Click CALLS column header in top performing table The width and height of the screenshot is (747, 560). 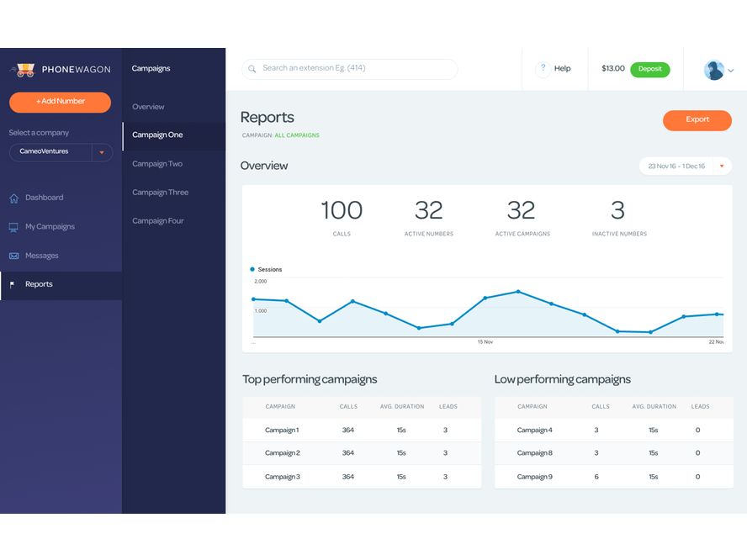(x=348, y=407)
